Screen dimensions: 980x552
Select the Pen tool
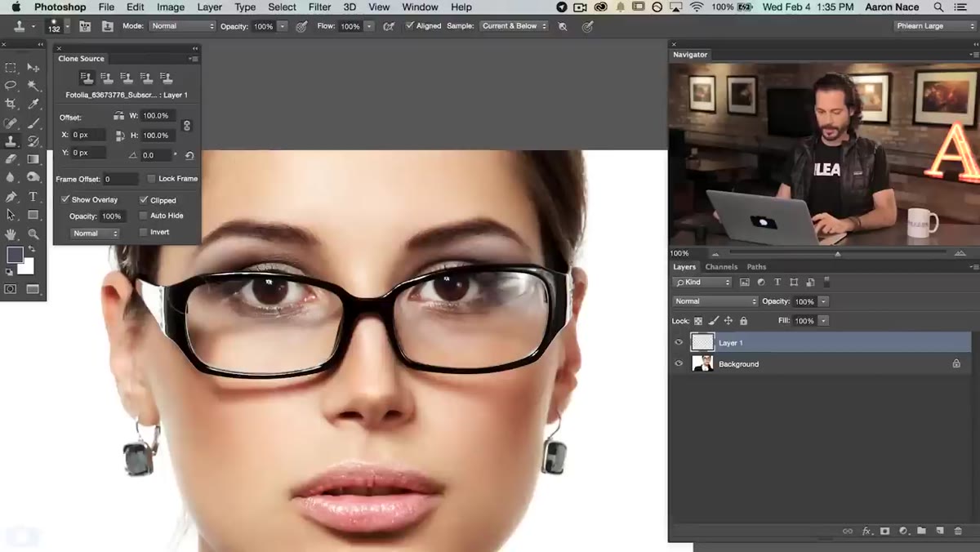click(x=11, y=197)
